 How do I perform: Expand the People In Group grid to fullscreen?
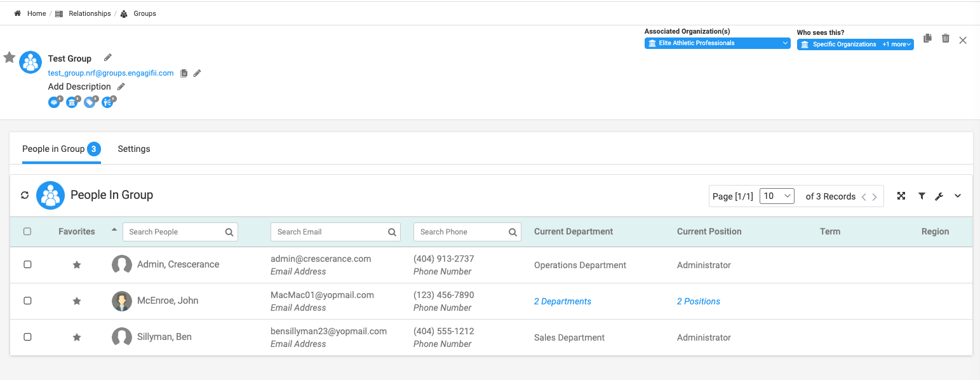(901, 196)
